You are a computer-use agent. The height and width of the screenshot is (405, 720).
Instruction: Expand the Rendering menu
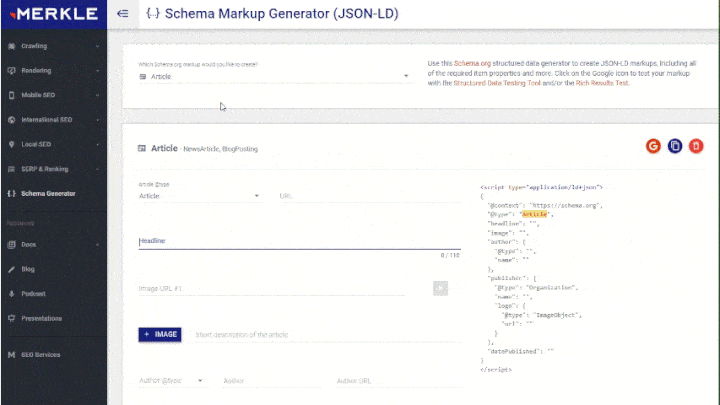pyautogui.click(x=97, y=70)
